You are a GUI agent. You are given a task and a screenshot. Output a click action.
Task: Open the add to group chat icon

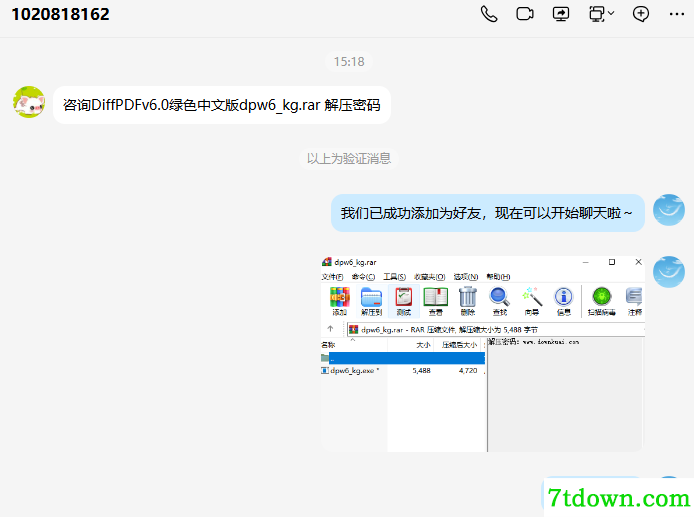pos(641,14)
